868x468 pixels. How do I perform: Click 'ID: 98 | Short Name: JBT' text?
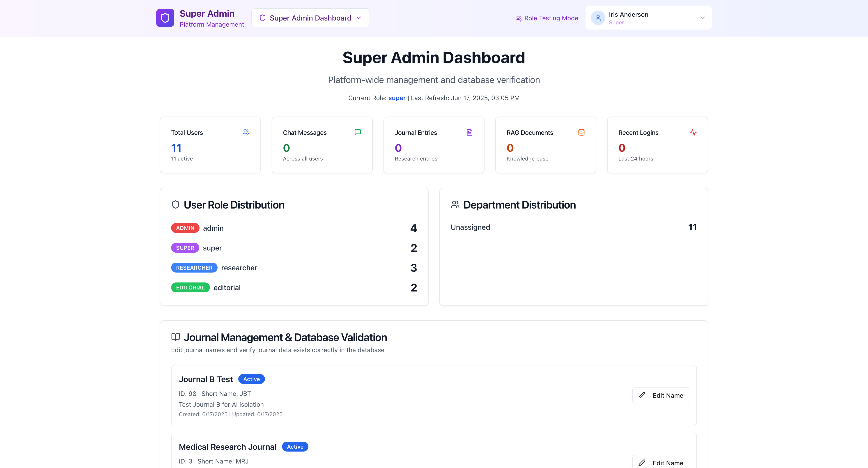pyautogui.click(x=215, y=394)
